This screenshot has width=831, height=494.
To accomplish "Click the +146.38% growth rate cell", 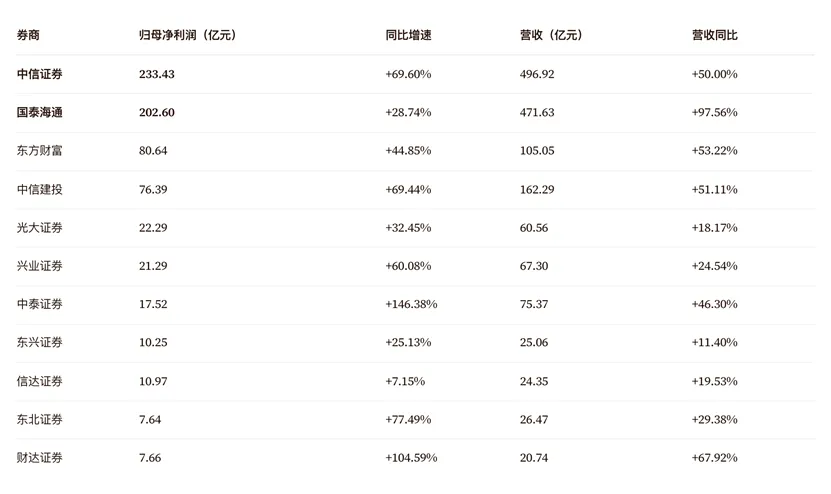I will (x=411, y=304).
